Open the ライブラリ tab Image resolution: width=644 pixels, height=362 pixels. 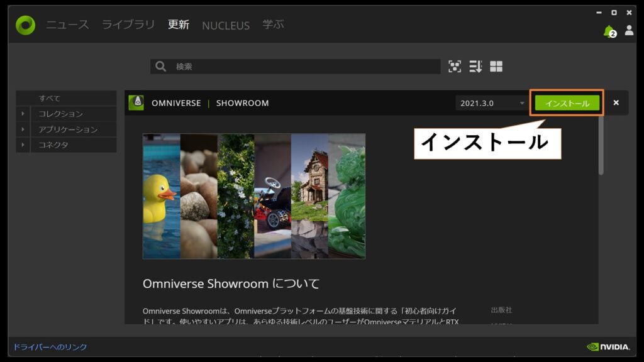point(128,25)
